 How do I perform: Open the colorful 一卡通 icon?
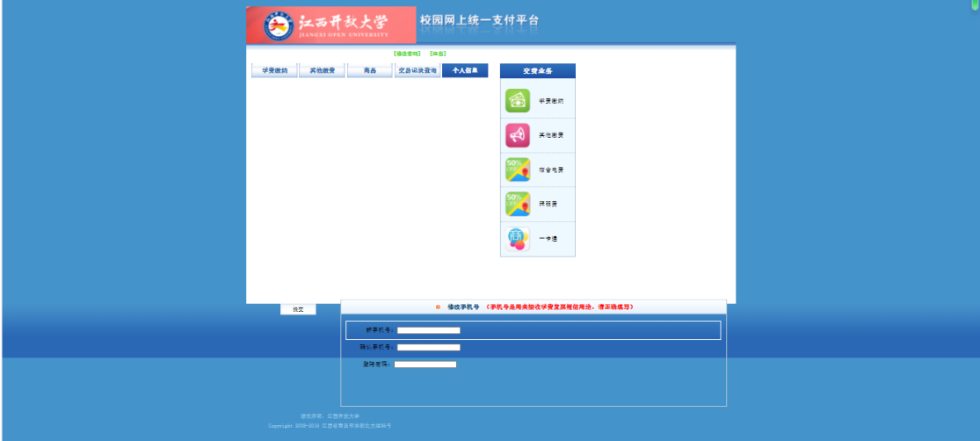[518, 238]
